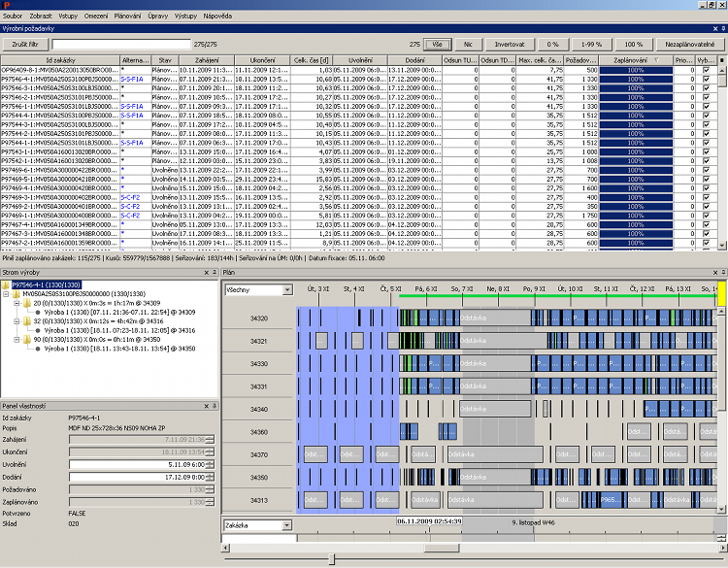Collapse the operation 20 tree node
Viewport: 728px width, 568px height.
click(x=17, y=303)
